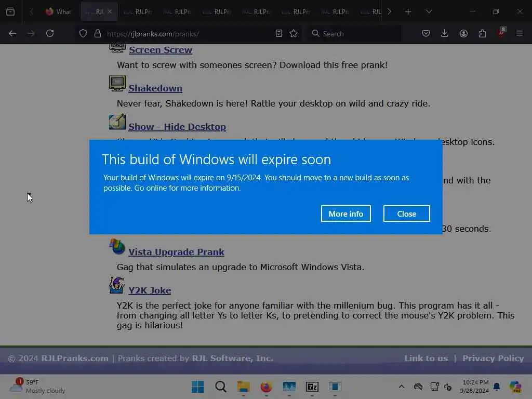
Task: Open Firefox application menu
Action: (520, 34)
